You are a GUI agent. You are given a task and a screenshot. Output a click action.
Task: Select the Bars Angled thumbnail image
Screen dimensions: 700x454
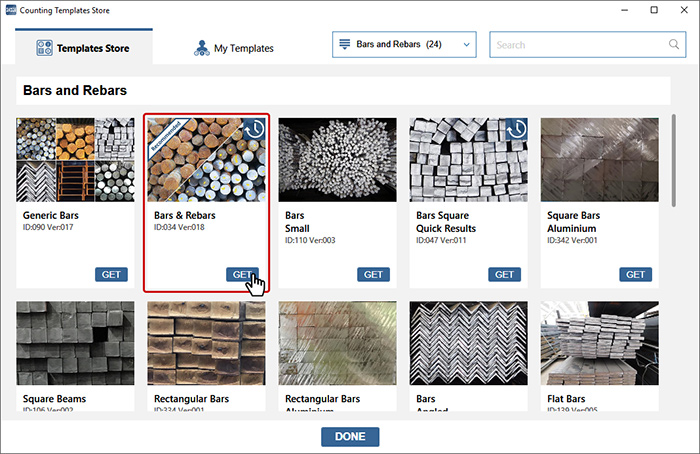tap(468, 343)
